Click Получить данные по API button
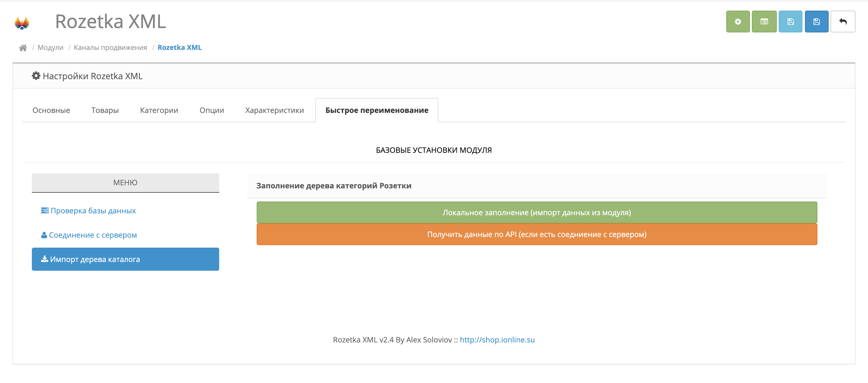This screenshot has width=868, height=383. coord(537,234)
